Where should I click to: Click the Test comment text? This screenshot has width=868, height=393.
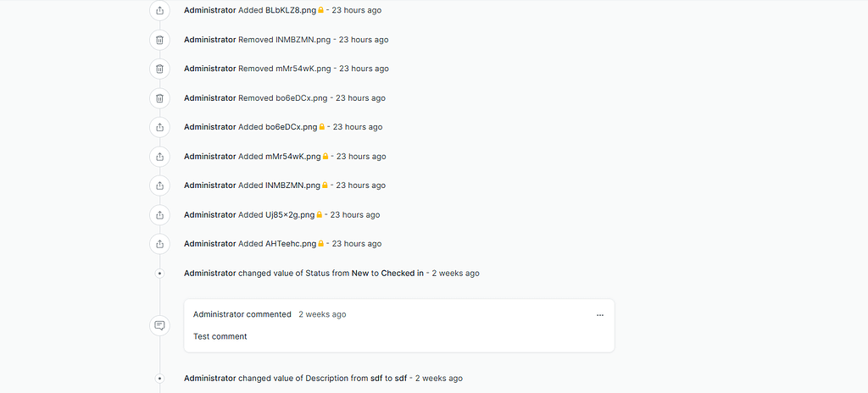point(220,336)
